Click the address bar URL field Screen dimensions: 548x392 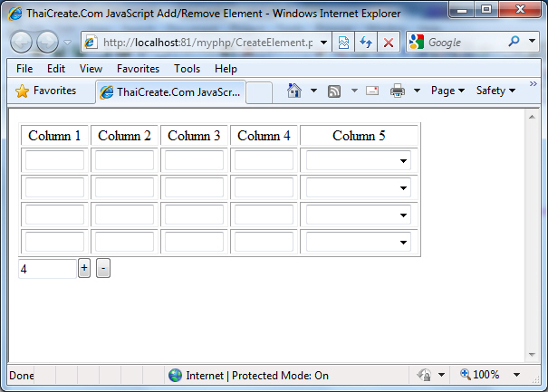(207, 43)
